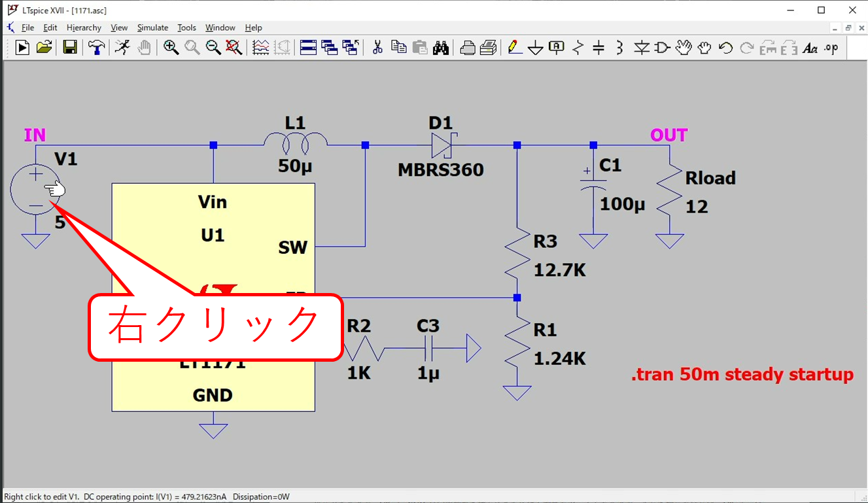Click the Rotate component icon
Viewport: 868px width, 503px height.
pyautogui.click(x=768, y=47)
